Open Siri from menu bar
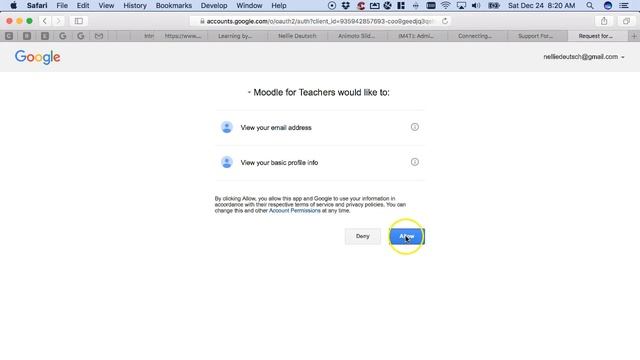Screen dimensions: 640x360 607,5
